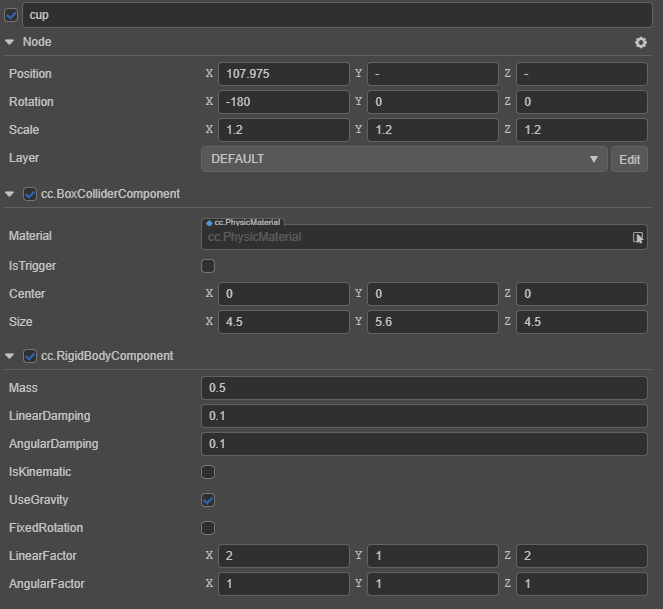663x609 pixels.
Task: Uncheck the UseGravity checkbox
Action: [208, 500]
